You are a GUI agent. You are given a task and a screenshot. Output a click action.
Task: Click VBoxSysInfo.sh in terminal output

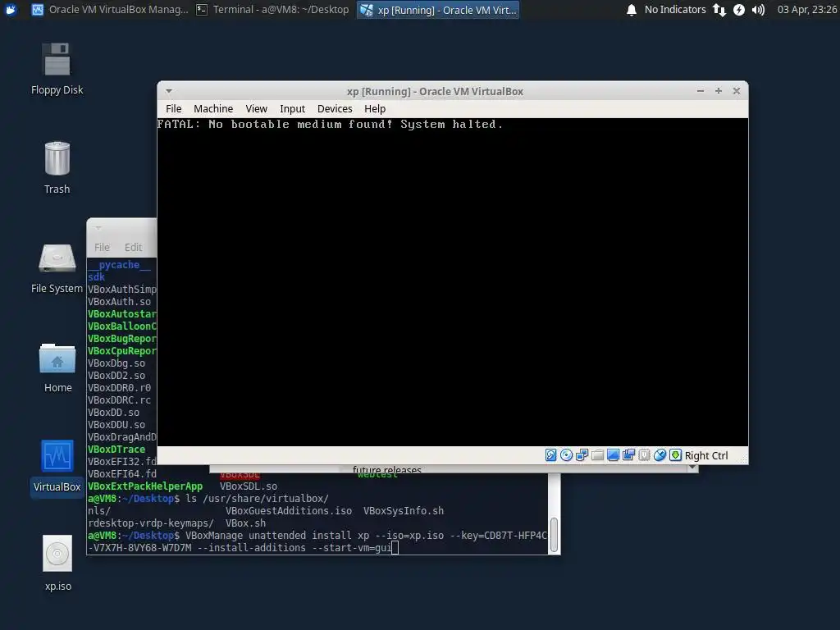(404, 511)
